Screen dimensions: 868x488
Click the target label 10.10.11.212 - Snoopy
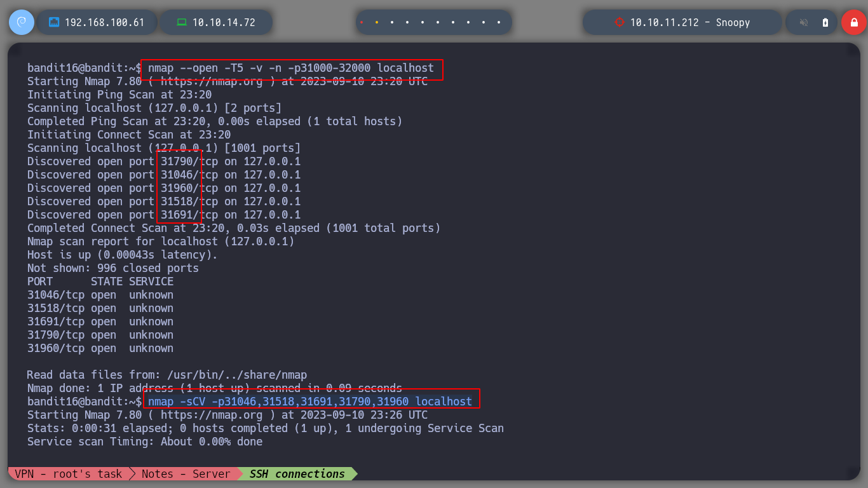pos(690,22)
